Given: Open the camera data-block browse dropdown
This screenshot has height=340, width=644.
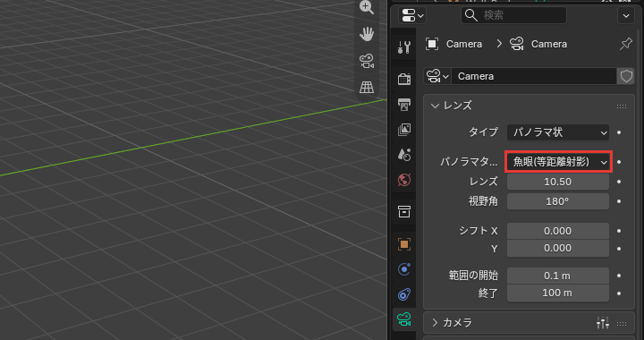Looking at the screenshot, I should pyautogui.click(x=437, y=76).
